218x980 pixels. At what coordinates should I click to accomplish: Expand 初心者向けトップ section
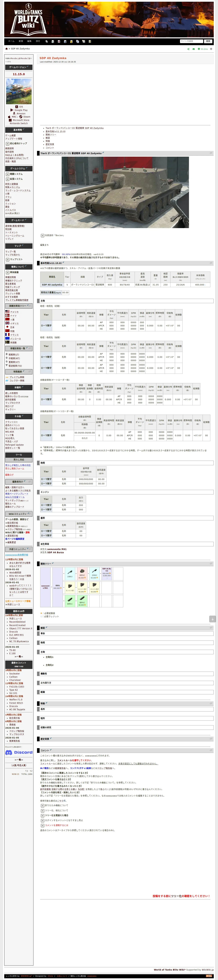7,143
